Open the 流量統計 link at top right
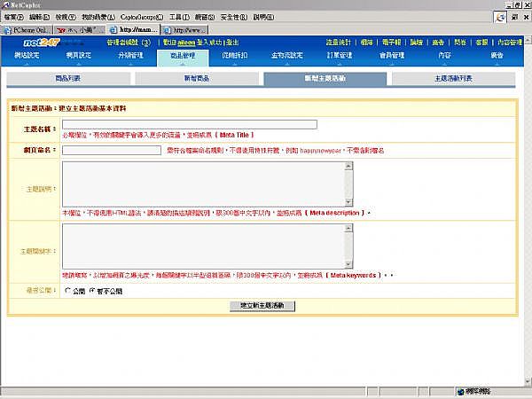The image size is (532, 399). click(x=339, y=43)
